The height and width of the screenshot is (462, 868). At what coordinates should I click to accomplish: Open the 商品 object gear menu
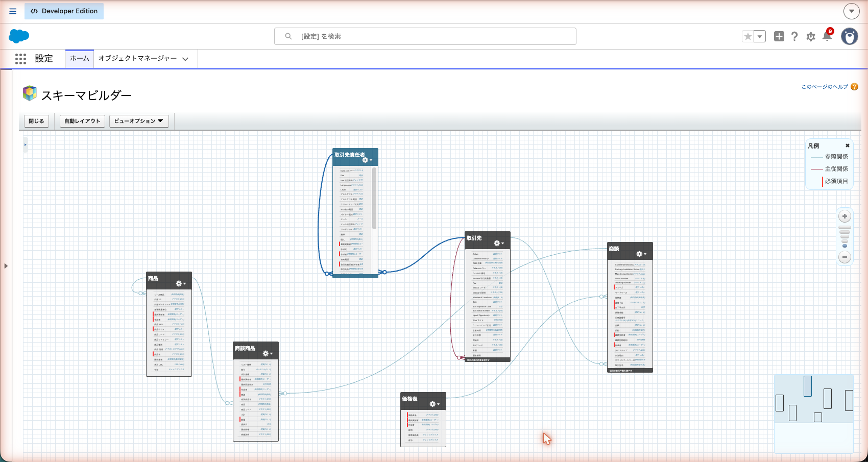(x=181, y=284)
